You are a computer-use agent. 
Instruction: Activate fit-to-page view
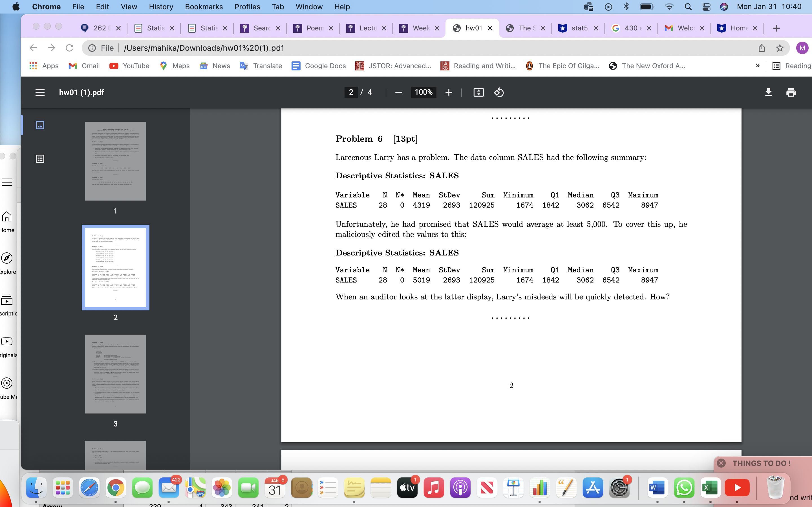click(x=478, y=92)
